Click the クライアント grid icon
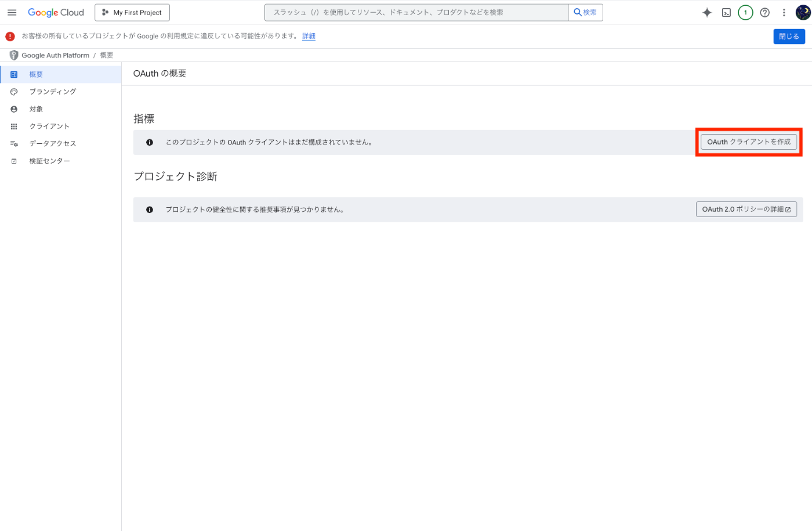Viewport: 812px width, 531px height. pyautogui.click(x=14, y=126)
